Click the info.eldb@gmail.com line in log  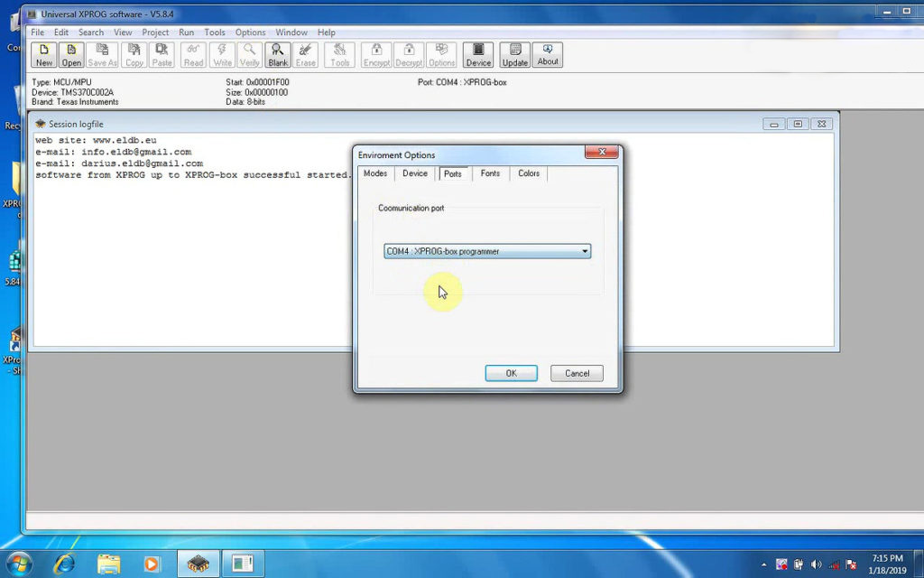(x=113, y=152)
